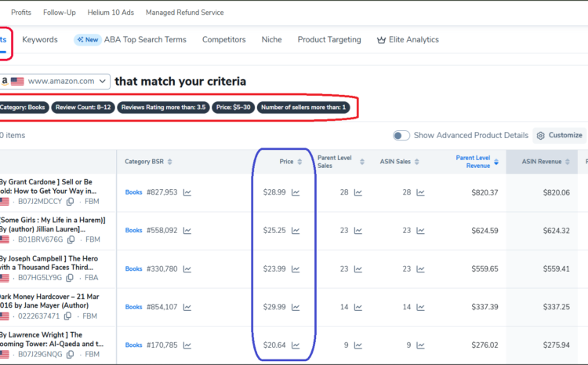Image resolution: width=588 pixels, height=365 pixels.
Task: Click the crown icon beside Elite Analytics
Action: click(381, 40)
